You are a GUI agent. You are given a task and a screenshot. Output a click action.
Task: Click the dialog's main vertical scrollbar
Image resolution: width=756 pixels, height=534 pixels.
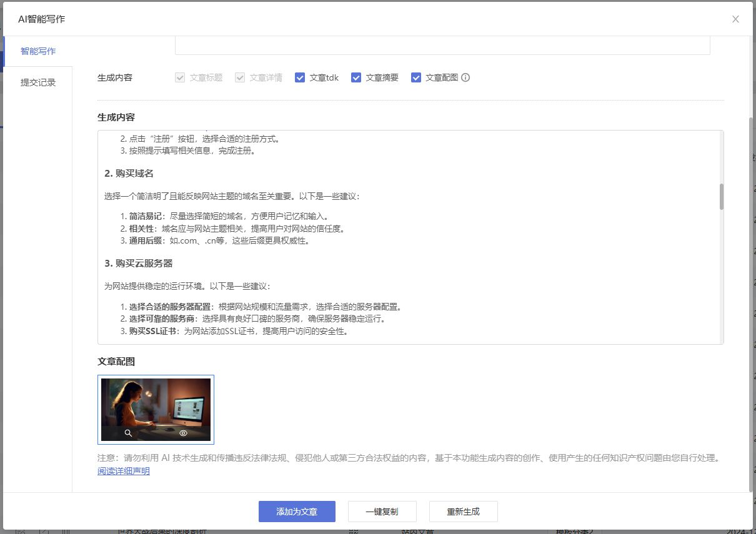(751, 300)
